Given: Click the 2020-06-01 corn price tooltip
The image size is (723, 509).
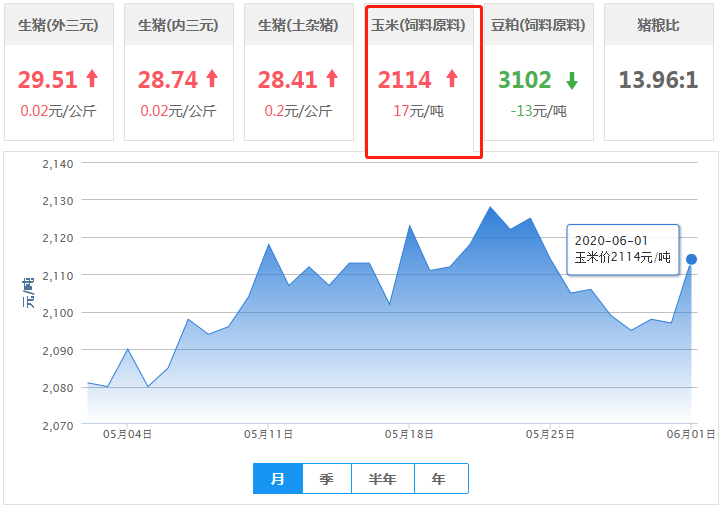Looking at the screenshot, I should click(622, 249).
